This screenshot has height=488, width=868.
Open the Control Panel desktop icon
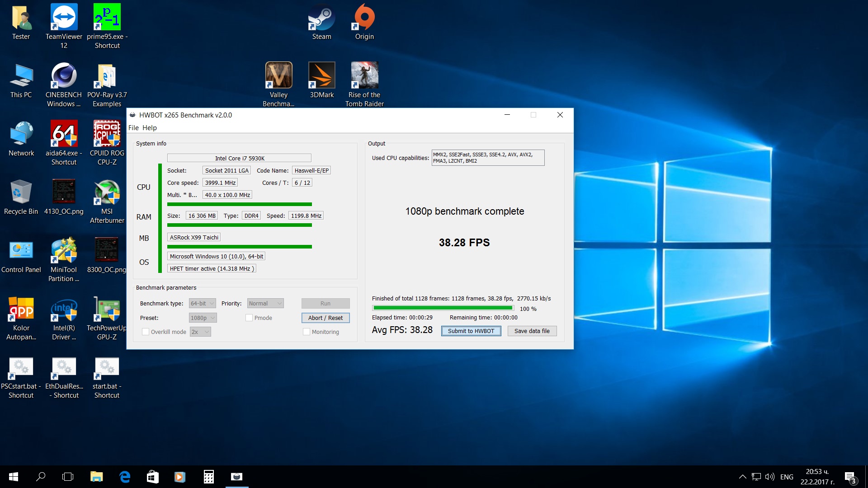click(x=21, y=256)
